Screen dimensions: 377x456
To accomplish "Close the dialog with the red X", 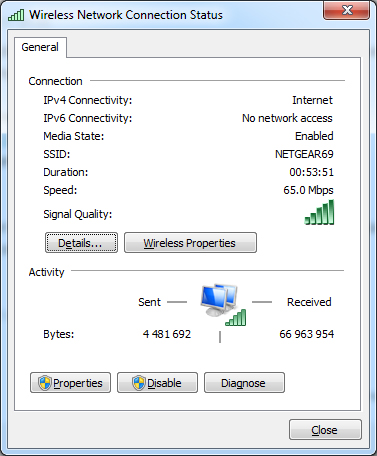I will [347, 10].
